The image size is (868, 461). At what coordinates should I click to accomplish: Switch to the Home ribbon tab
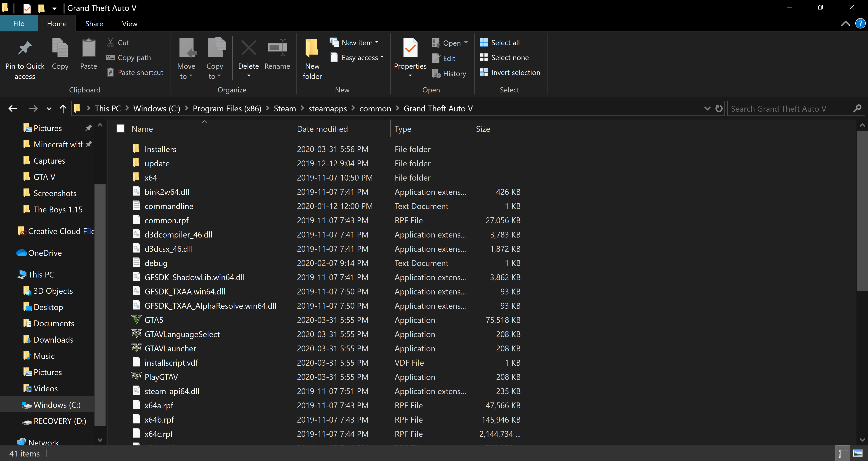[x=57, y=24]
